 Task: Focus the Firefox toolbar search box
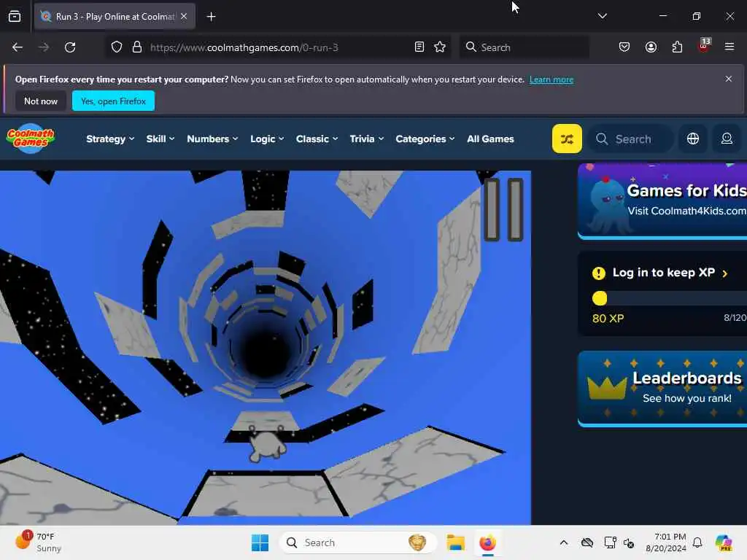[x=524, y=47]
